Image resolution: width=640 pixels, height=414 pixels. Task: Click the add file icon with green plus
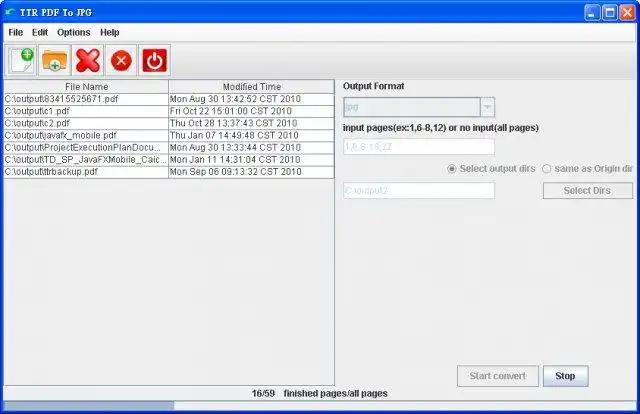(21, 61)
